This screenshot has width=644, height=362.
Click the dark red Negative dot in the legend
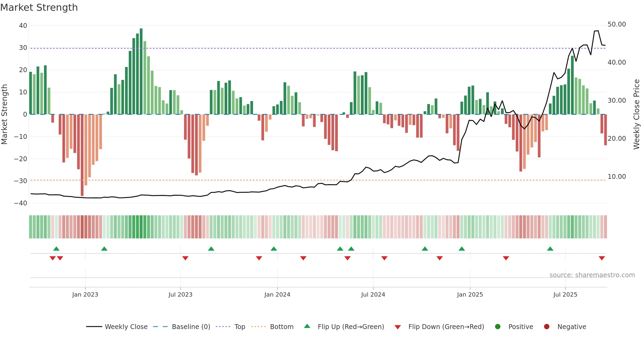pyautogui.click(x=547, y=327)
